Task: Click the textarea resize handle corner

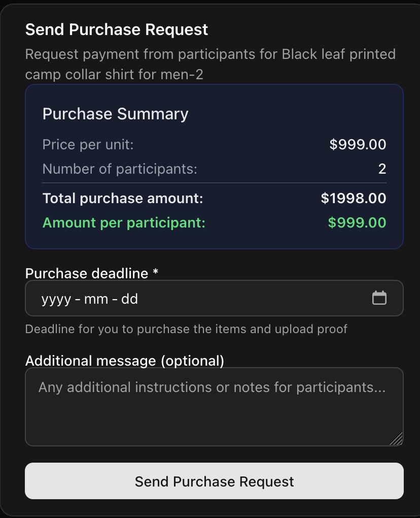Action: 397,439
